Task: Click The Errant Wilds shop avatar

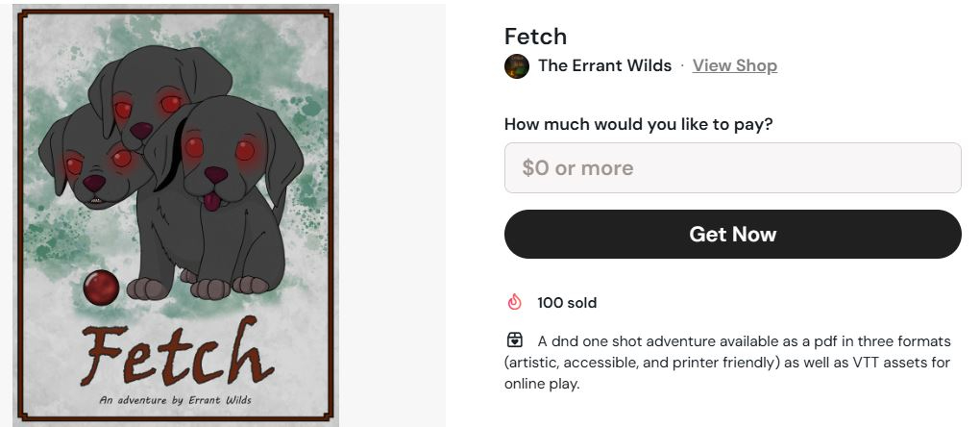Action: pyautogui.click(x=517, y=66)
